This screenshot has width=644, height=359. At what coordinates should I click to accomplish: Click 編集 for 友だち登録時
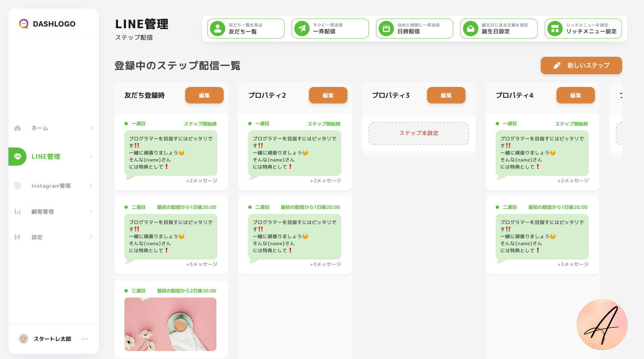(x=204, y=95)
